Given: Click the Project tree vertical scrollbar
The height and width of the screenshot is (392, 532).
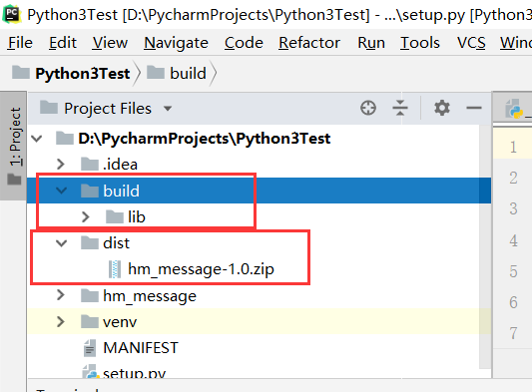Looking at the screenshot, I should tap(485, 246).
